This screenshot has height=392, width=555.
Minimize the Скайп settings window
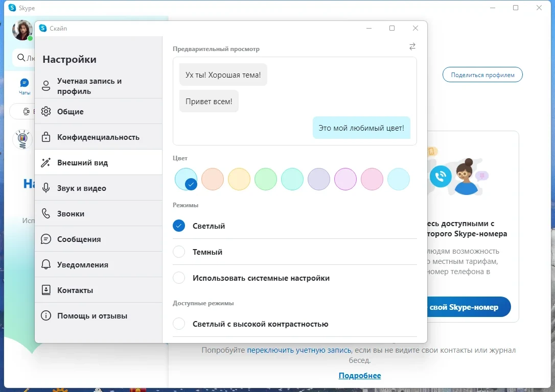369,28
